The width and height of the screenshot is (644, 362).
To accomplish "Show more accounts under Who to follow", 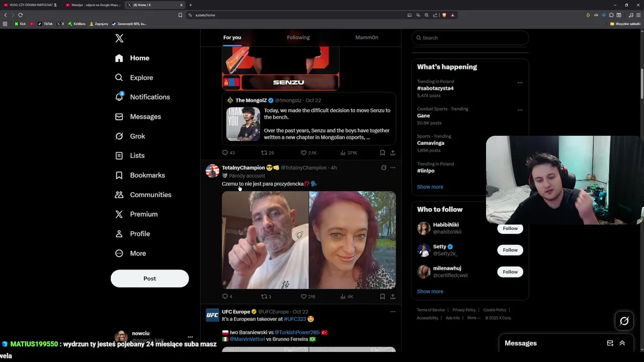I will (x=430, y=292).
